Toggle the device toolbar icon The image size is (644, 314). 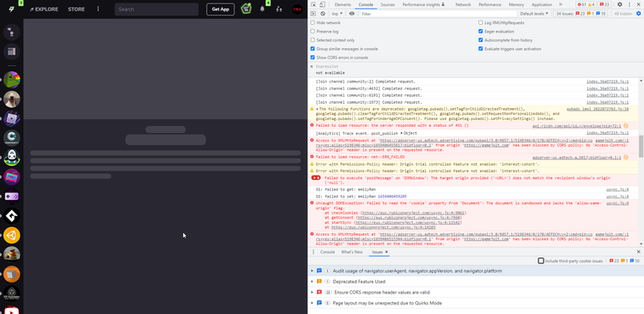322,4
